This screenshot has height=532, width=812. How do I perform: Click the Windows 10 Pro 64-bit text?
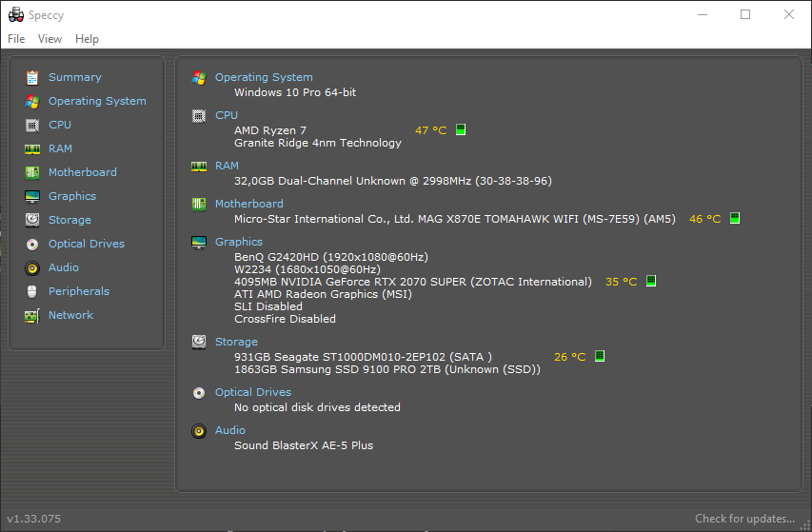[295, 92]
